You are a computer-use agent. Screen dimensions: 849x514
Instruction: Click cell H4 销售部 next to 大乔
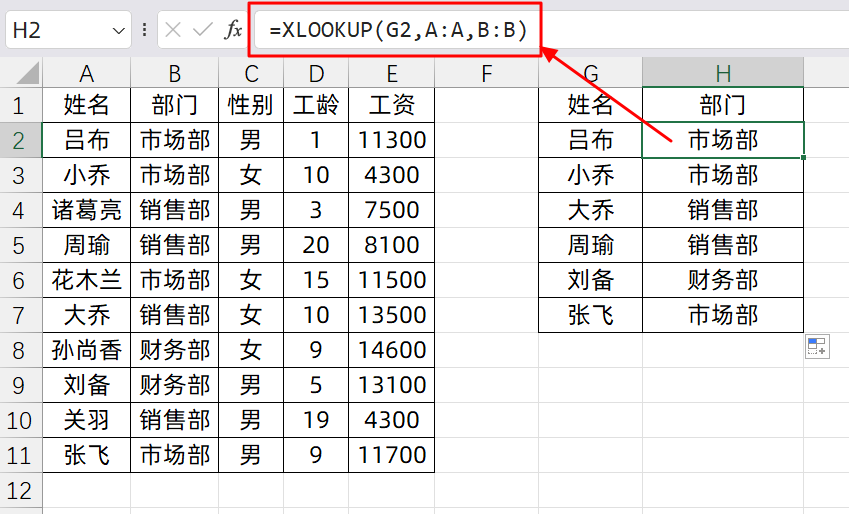(723, 210)
